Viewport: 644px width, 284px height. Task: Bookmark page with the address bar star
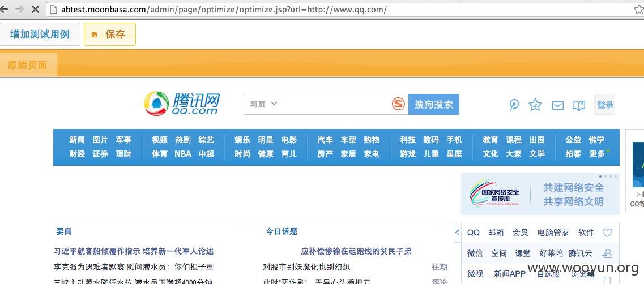coord(638,9)
